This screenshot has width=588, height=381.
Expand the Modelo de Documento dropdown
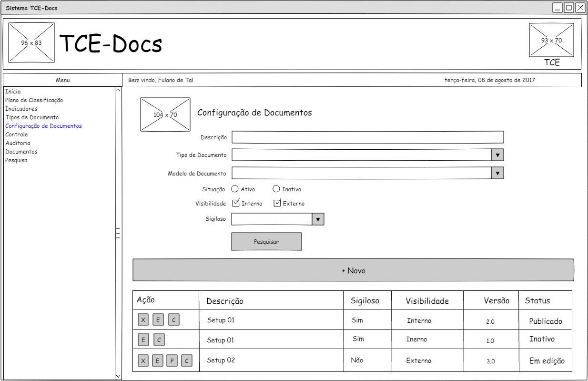[x=497, y=173]
